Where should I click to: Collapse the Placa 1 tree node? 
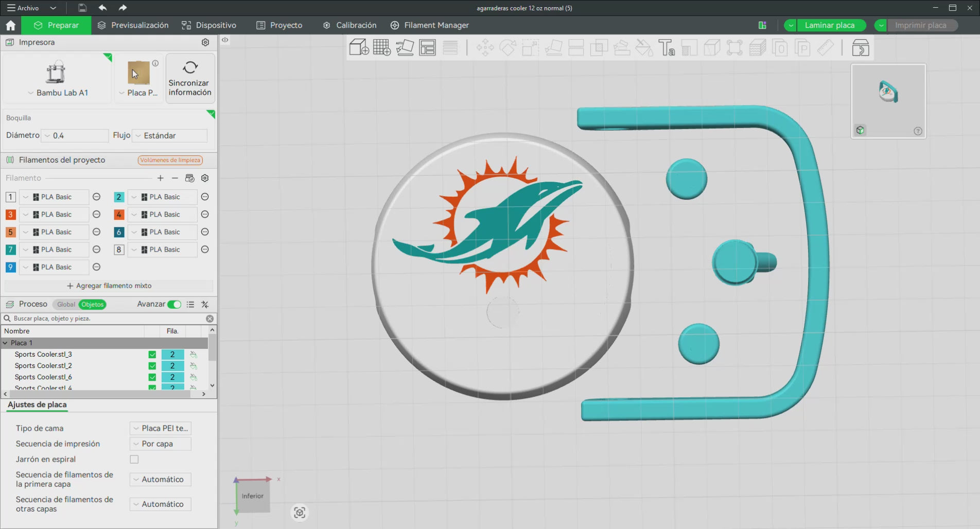tap(6, 343)
